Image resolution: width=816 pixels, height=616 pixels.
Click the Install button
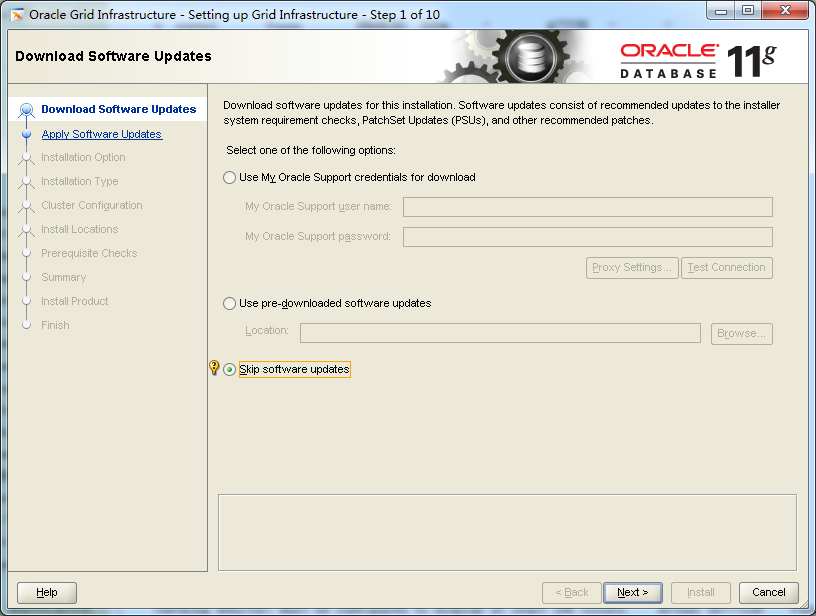700,593
